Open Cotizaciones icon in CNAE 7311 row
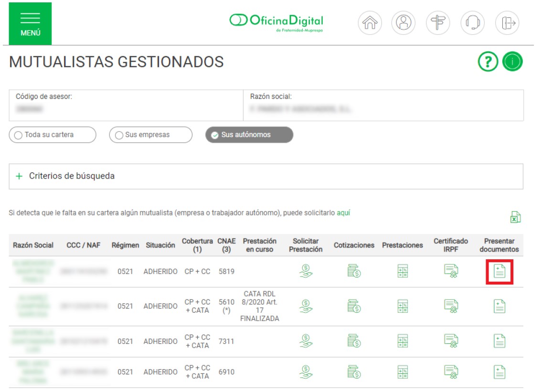Viewport: 541px width, 392px height. tap(354, 341)
